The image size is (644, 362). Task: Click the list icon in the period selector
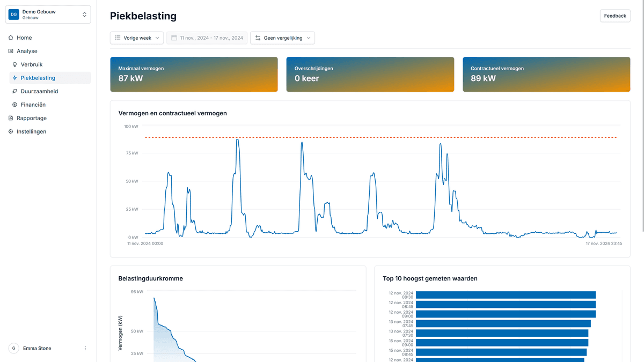click(x=118, y=38)
